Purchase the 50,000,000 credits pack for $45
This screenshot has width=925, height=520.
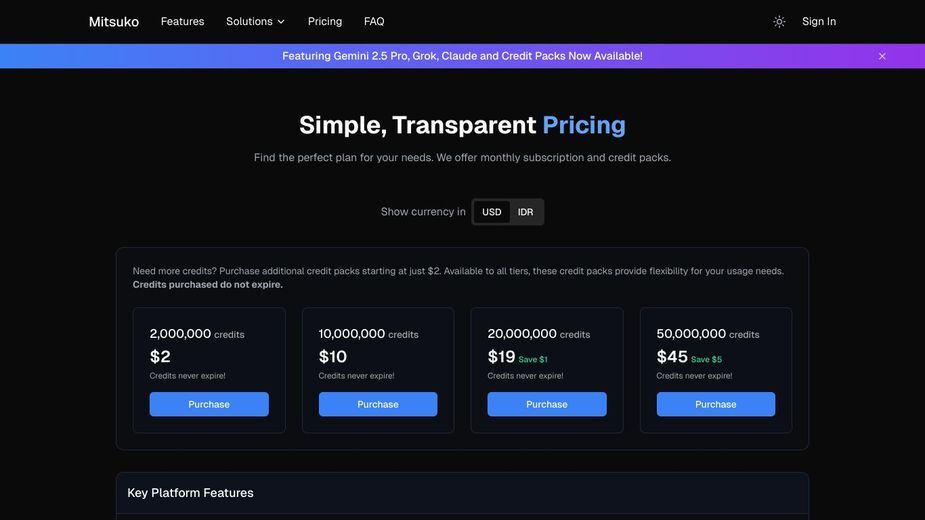(716, 404)
